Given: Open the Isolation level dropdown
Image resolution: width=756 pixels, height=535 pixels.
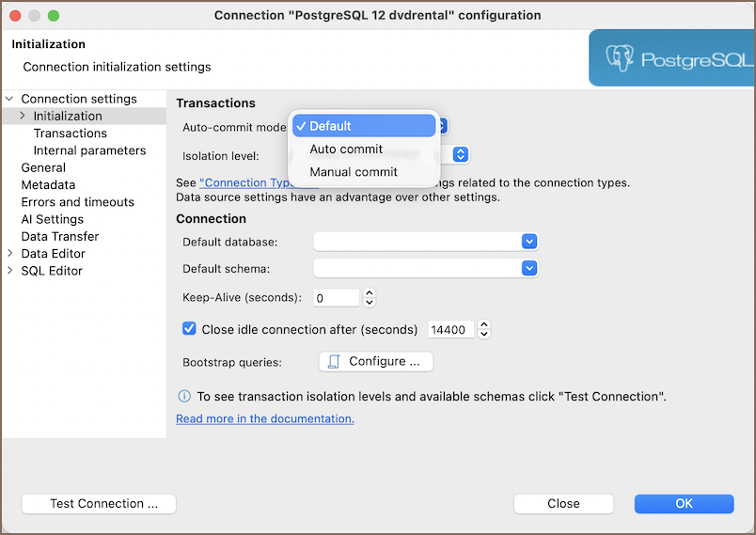Looking at the screenshot, I should pos(460,155).
